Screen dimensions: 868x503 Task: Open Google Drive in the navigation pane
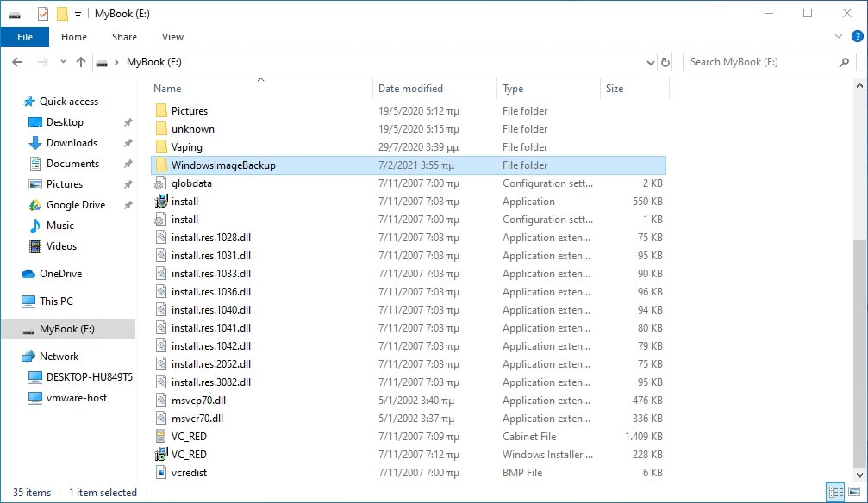[x=75, y=205]
